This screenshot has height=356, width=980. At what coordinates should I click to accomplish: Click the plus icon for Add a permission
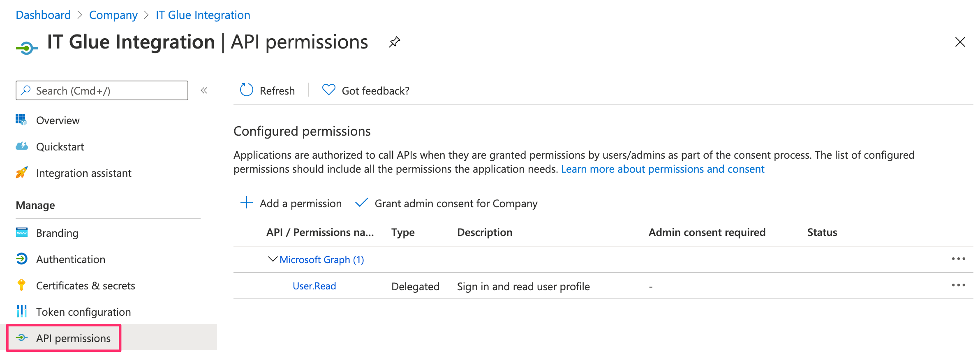coord(246,202)
